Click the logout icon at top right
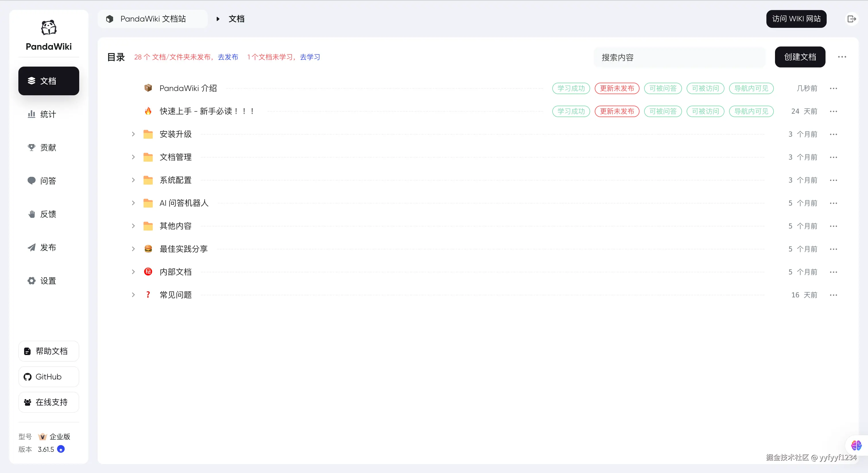This screenshot has width=868, height=473. (x=851, y=19)
